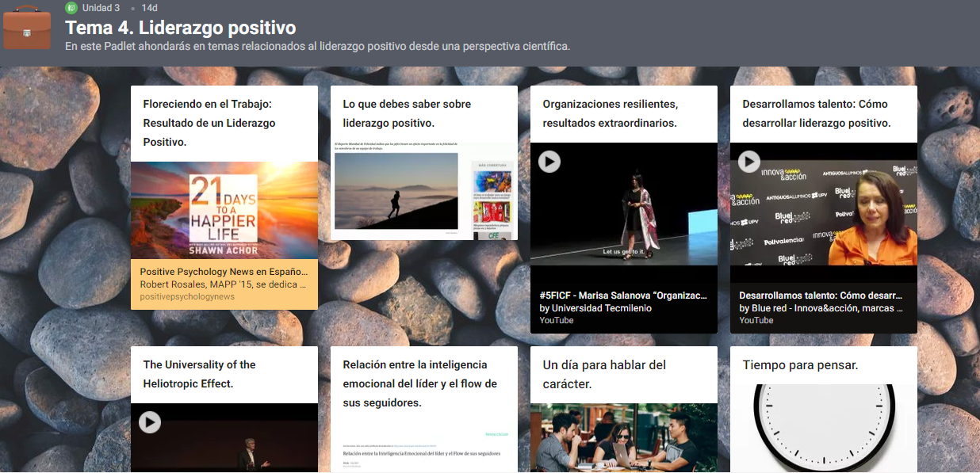The width and height of the screenshot is (980, 473).
Task: Open the Relación entre inteligencia emocional document preview
Action: (x=424, y=448)
